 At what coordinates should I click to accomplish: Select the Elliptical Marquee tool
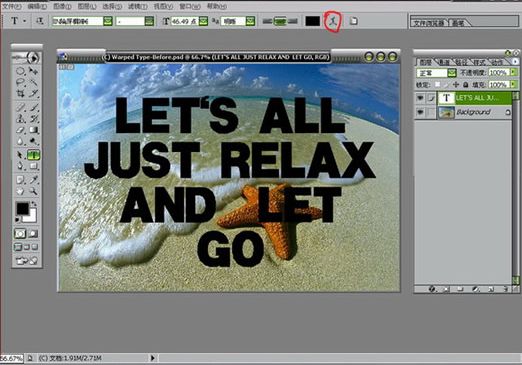pyautogui.click(x=21, y=71)
